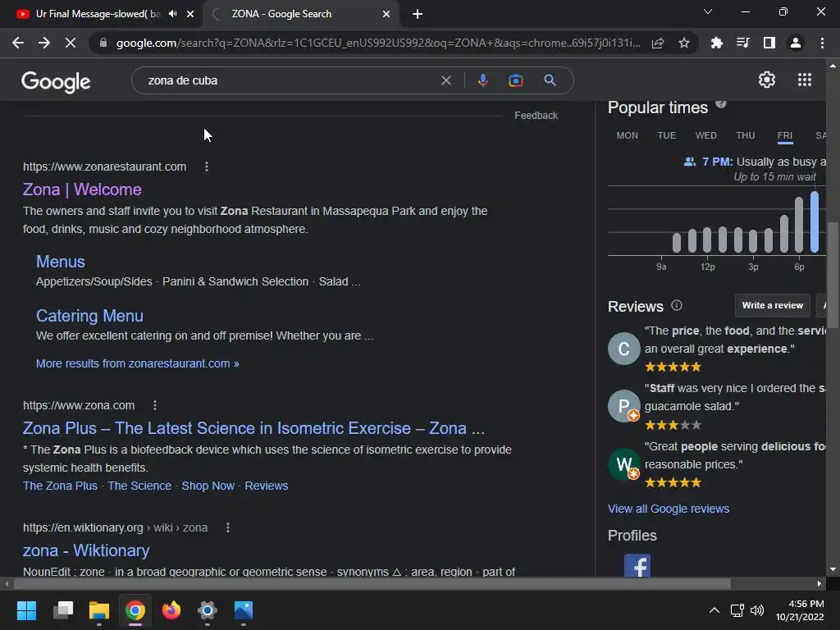Open the media control icon in toolbar

(x=742, y=43)
